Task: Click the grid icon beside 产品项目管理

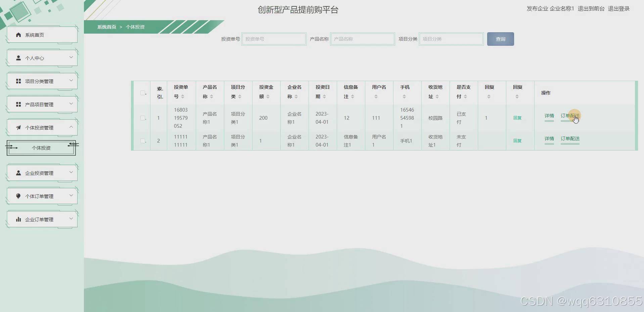Action: (x=18, y=105)
